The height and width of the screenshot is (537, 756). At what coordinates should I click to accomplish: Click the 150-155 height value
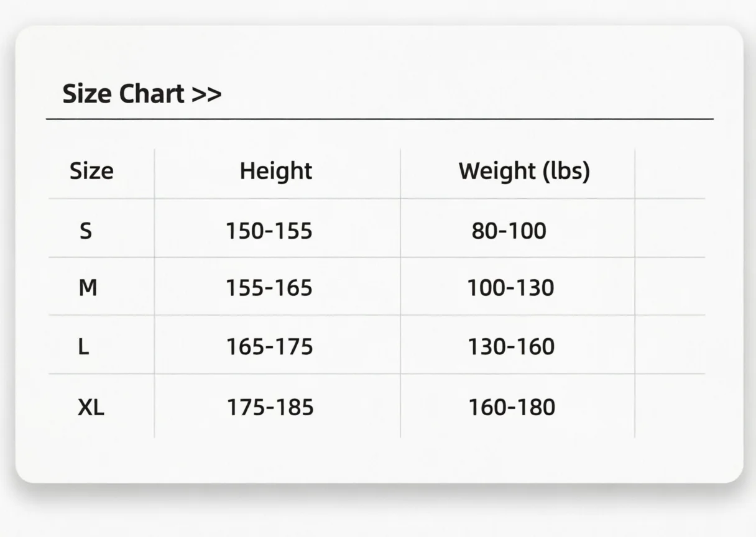pos(269,231)
